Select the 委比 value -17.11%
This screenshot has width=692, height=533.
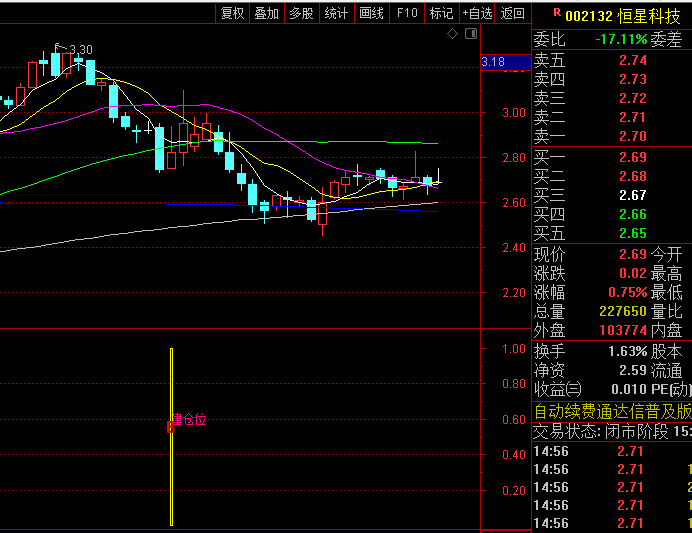point(621,39)
